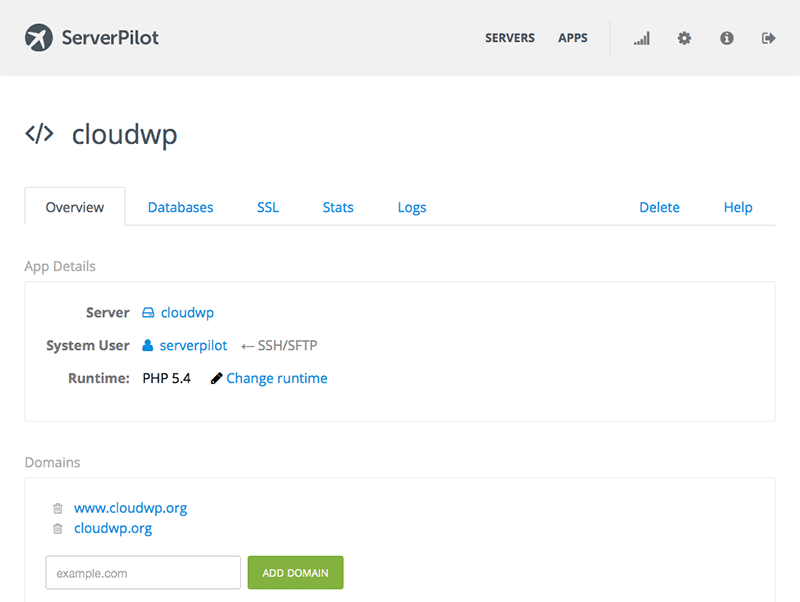Delete the www.cloudwp.org domain via trash icon

pos(58,509)
